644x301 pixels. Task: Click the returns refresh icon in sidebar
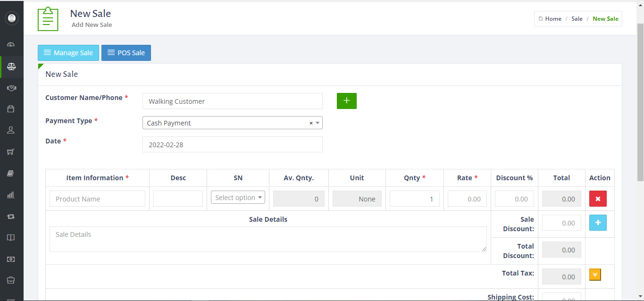[10, 216]
